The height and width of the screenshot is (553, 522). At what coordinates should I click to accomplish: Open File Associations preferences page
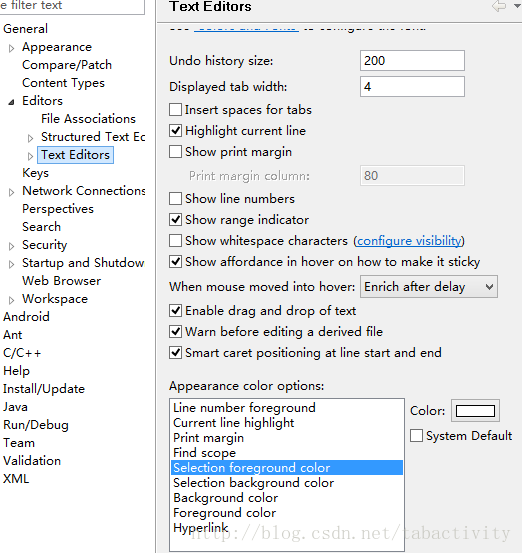click(x=88, y=119)
